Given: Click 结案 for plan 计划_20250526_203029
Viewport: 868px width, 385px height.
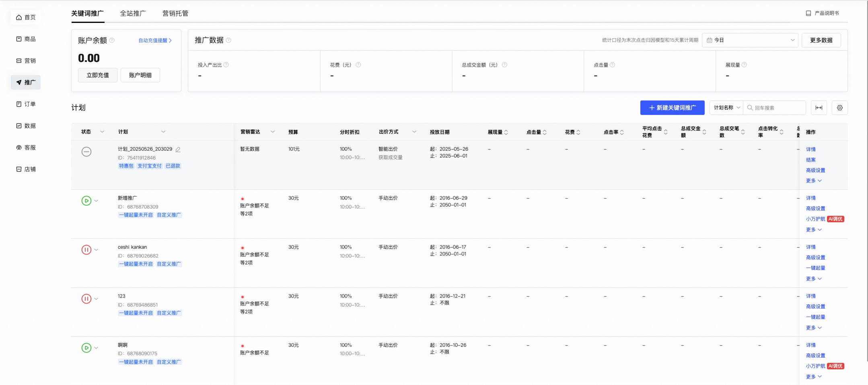Looking at the screenshot, I should (x=811, y=160).
